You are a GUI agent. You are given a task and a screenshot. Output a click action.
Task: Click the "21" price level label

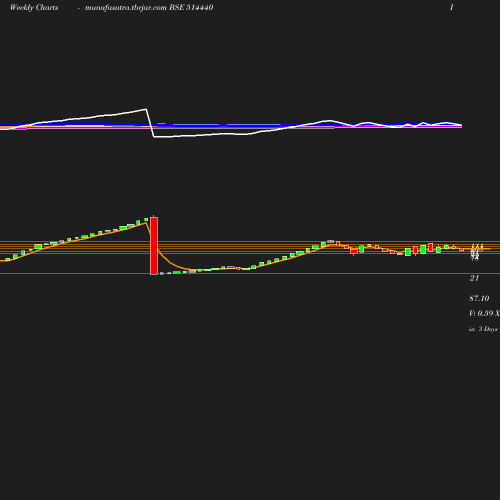click(x=474, y=278)
